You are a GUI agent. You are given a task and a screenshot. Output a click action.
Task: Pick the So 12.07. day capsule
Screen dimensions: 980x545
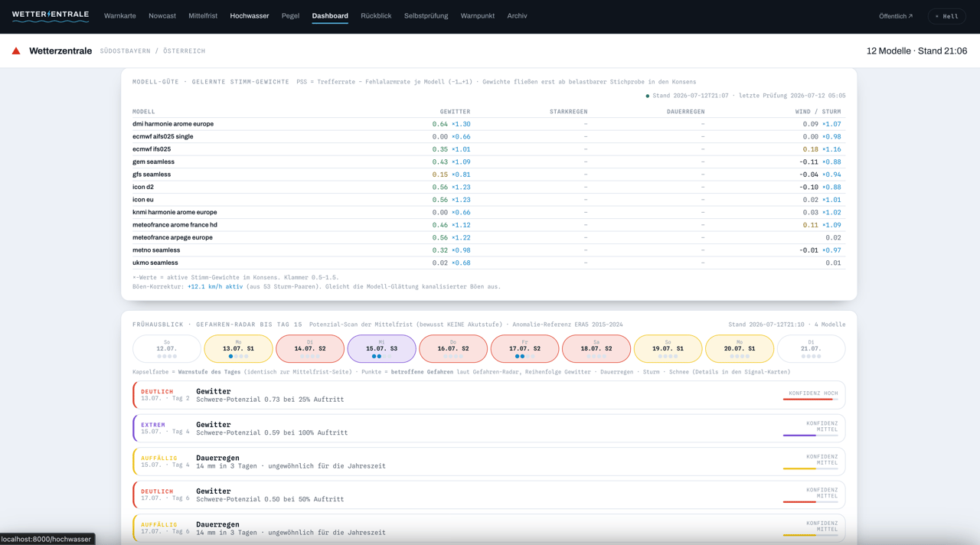click(x=167, y=348)
